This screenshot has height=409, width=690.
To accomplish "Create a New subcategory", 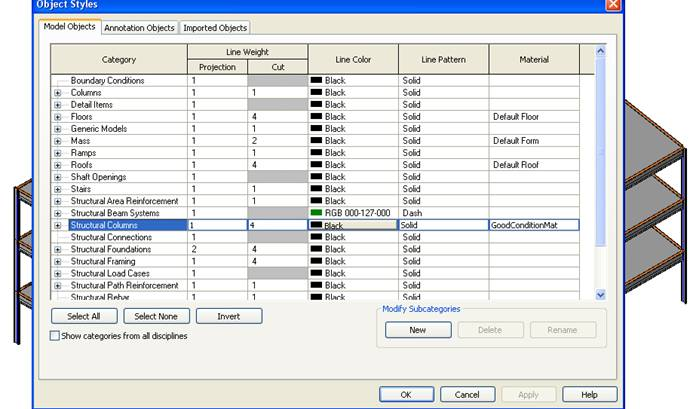I will coord(417,329).
